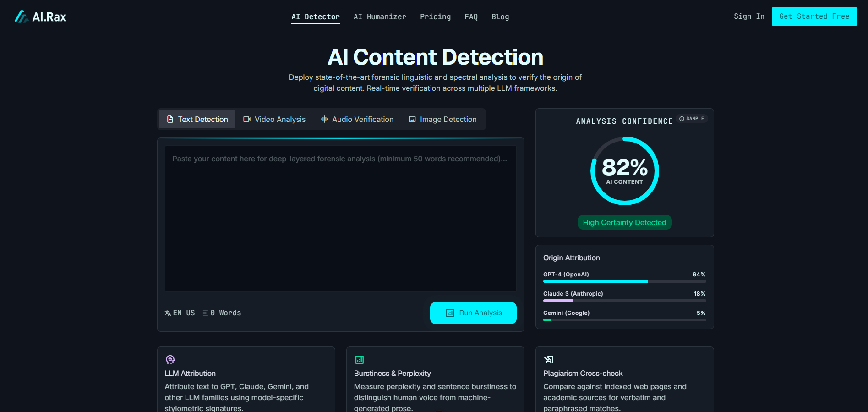Click the AI Content Detection heading
The image size is (868, 412).
(x=435, y=57)
